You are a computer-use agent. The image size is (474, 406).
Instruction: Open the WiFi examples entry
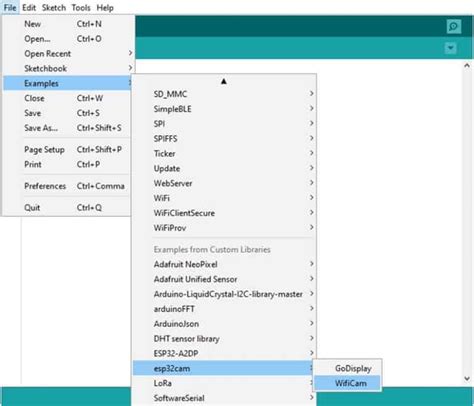pyautogui.click(x=224, y=198)
